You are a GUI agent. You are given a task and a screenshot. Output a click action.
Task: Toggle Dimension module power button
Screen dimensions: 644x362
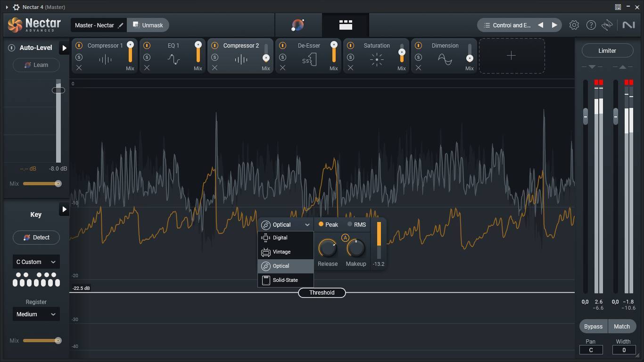(418, 46)
